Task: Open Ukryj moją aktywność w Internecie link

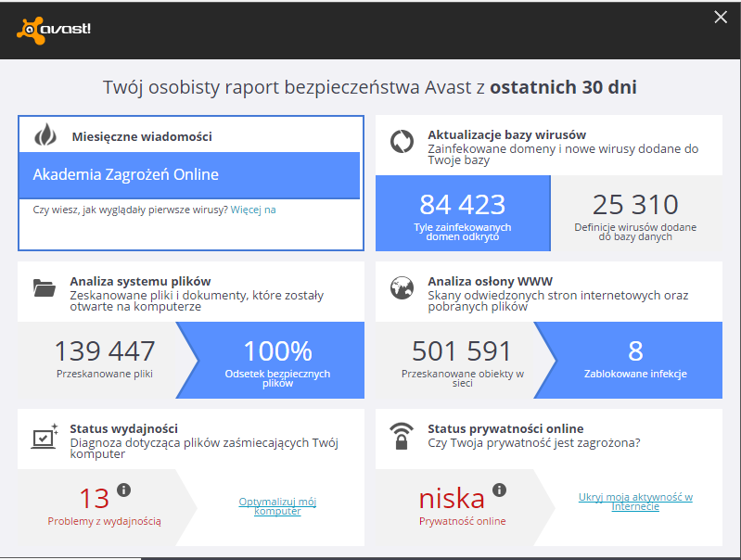Action: pos(635,502)
